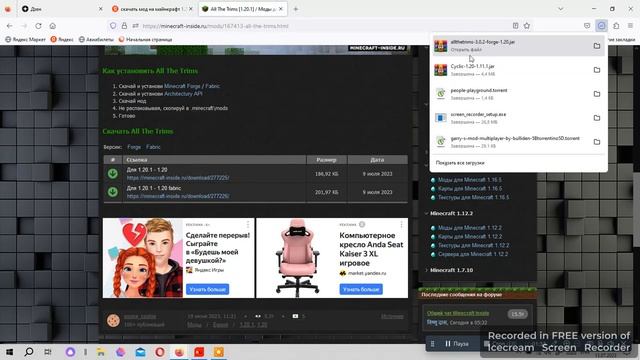Open Fabric link in install steps
Screen dimensions: 640x360
(x=212, y=86)
